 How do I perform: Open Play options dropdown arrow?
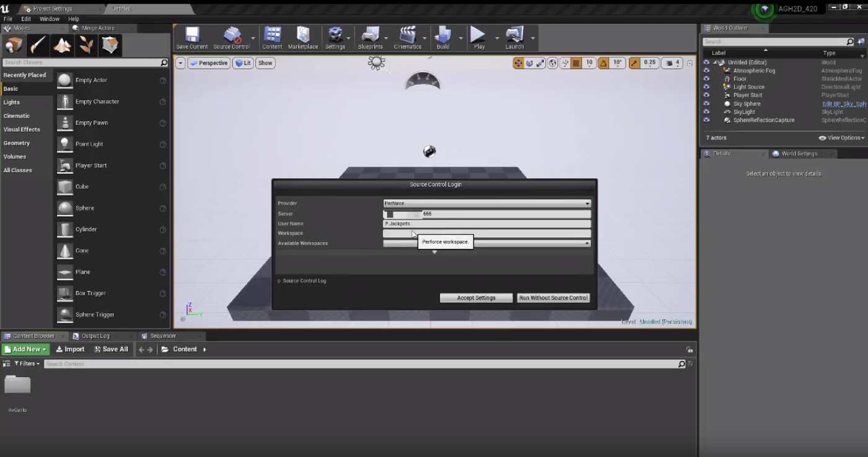[496, 38]
